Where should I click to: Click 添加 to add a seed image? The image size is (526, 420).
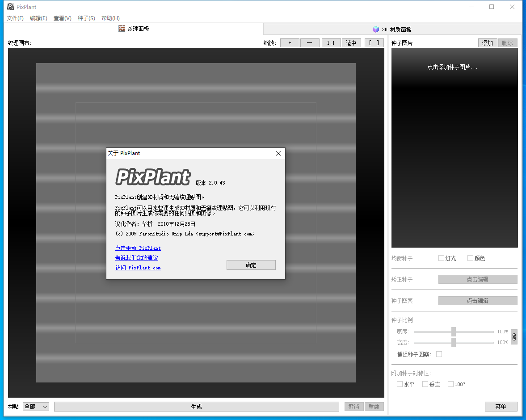[488, 43]
